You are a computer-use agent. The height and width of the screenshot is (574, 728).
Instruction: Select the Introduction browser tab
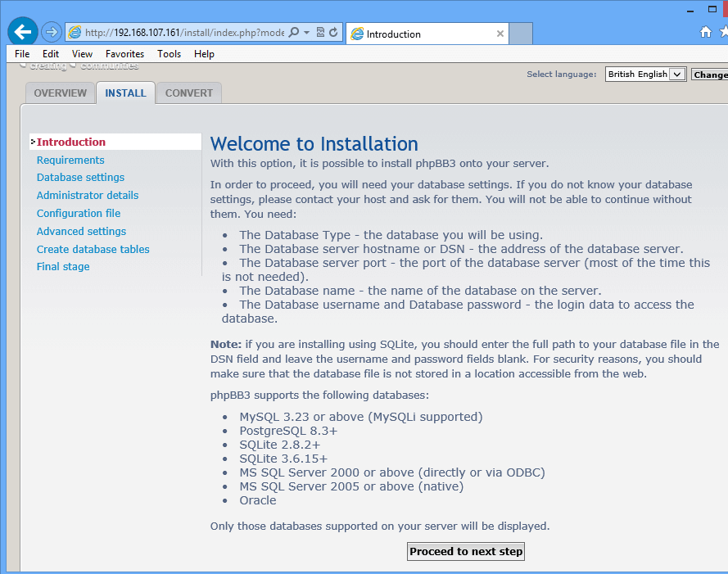tap(427, 34)
